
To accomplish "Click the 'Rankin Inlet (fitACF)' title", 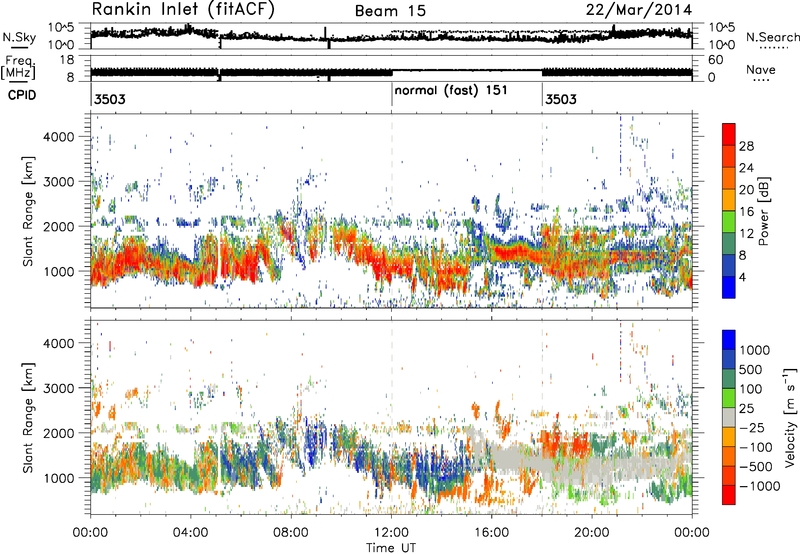I will [x=183, y=9].
